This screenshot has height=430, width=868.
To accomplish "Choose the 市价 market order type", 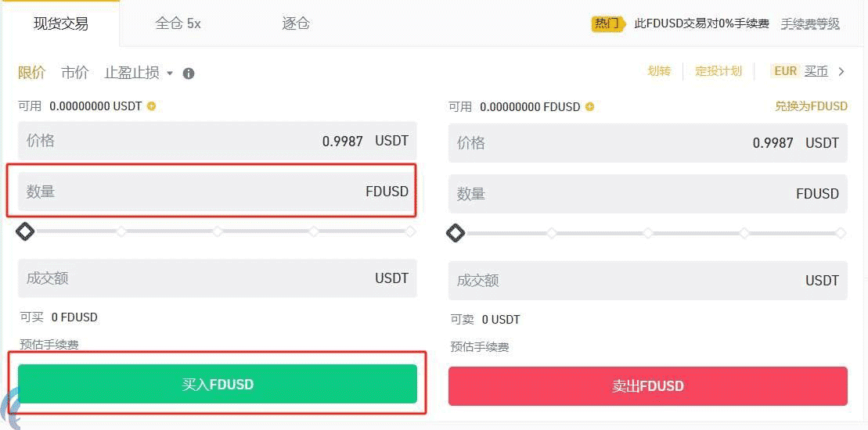I will click(x=75, y=73).
